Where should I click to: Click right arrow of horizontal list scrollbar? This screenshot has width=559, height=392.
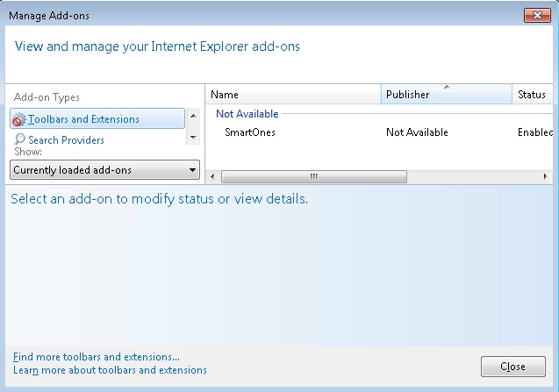pos(546,177)
